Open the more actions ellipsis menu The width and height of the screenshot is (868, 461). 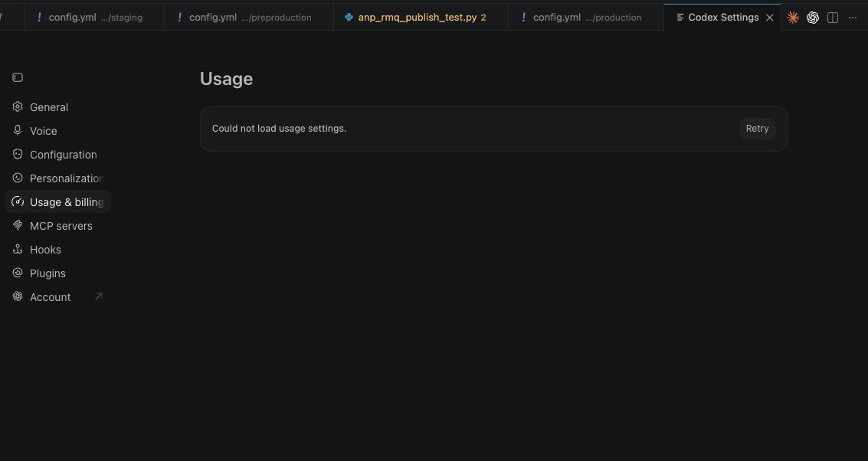coord(853,18)
